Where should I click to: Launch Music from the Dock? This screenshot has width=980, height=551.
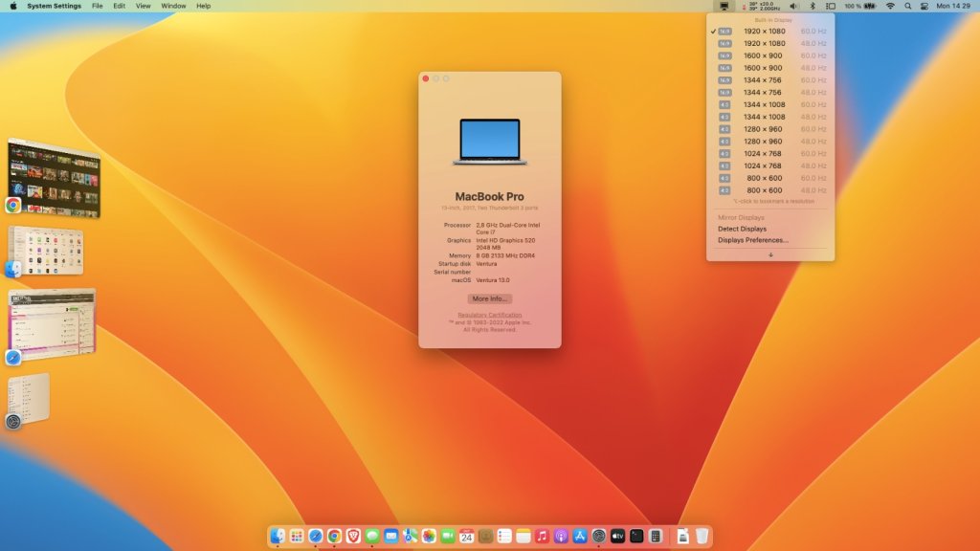click(542, 536)
